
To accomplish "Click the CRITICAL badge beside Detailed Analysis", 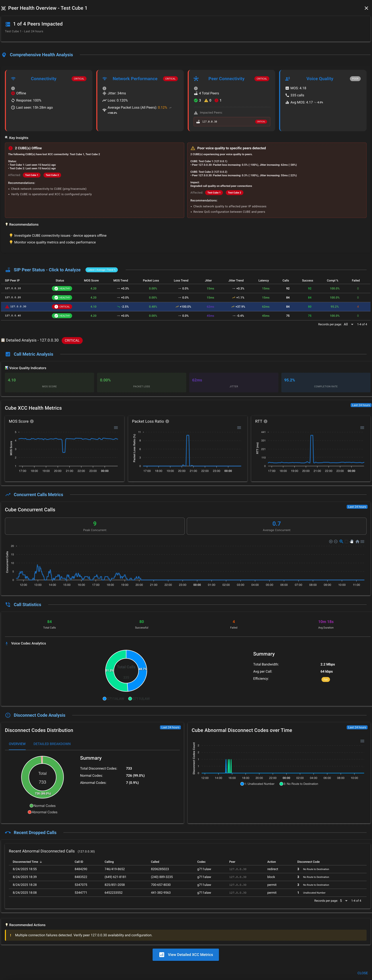I will click(72, 341).
